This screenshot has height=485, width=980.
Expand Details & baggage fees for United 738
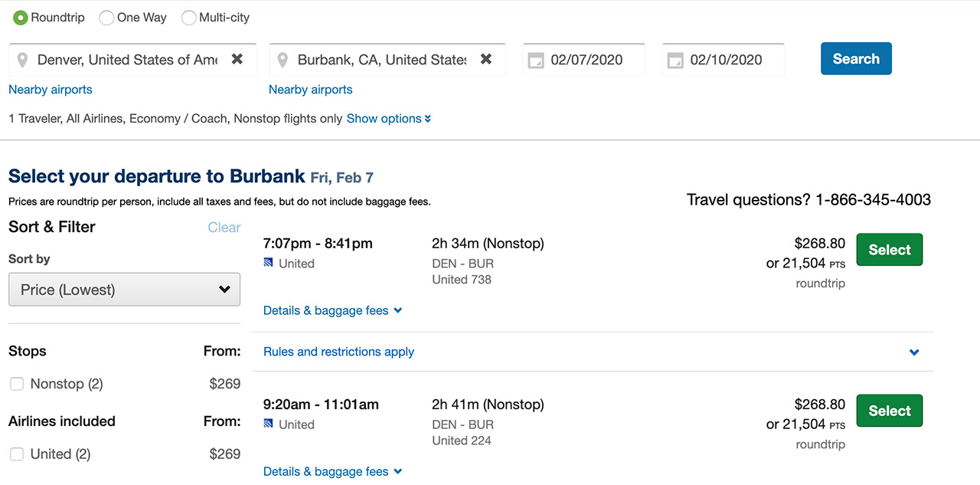[x=332, y=310]
